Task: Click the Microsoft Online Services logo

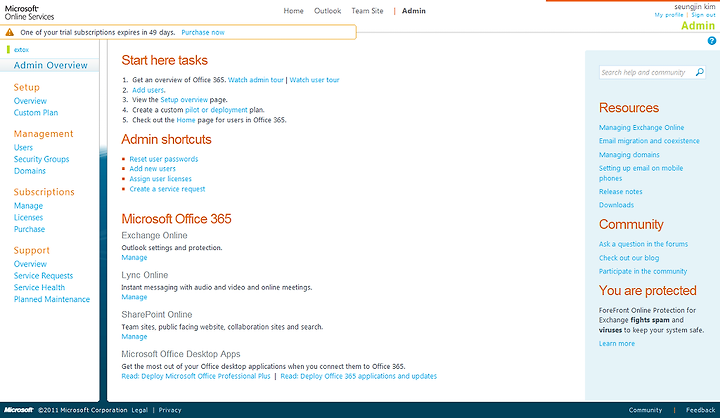Action: [x=29, y=12]
